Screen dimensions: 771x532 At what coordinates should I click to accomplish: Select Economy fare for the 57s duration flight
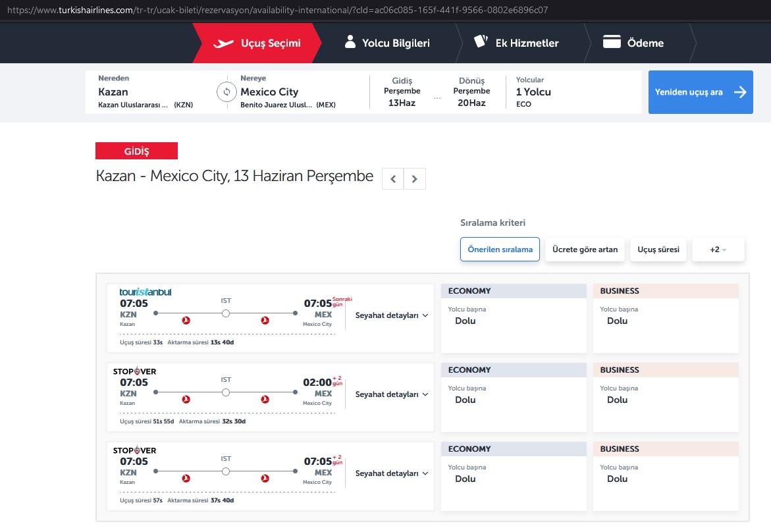click(514, 477)
